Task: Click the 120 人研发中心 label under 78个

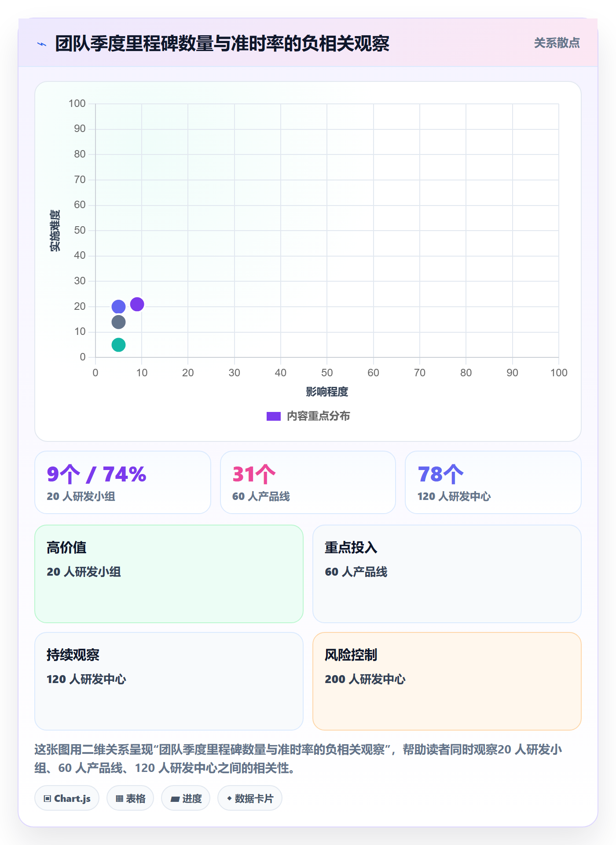Action: 454,496
